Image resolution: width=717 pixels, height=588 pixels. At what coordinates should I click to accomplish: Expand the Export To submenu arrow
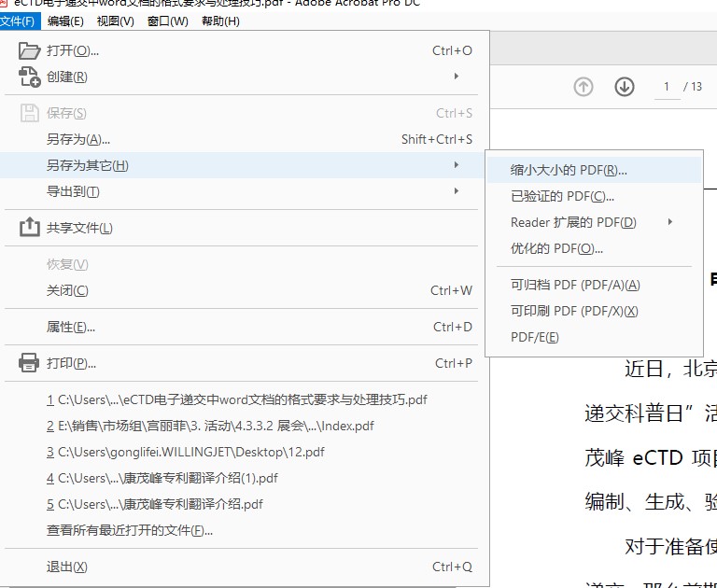(457, 191)
